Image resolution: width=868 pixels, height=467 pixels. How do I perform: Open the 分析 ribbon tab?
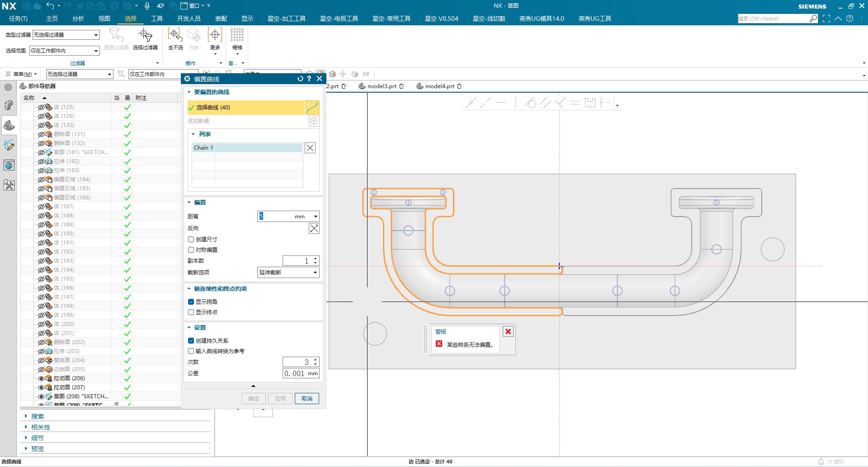(x=78, y=19)
